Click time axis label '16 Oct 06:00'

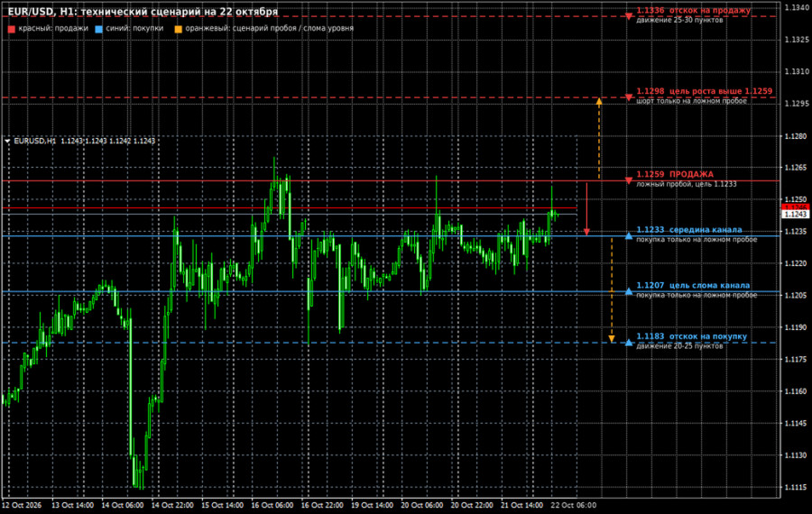[x=272, y=505]
